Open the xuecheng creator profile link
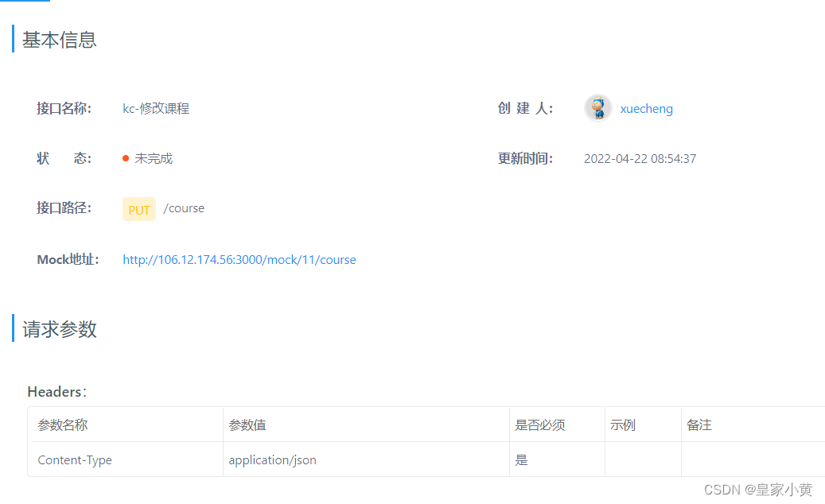This screenshot has width=825, height=504. (646, 108)
